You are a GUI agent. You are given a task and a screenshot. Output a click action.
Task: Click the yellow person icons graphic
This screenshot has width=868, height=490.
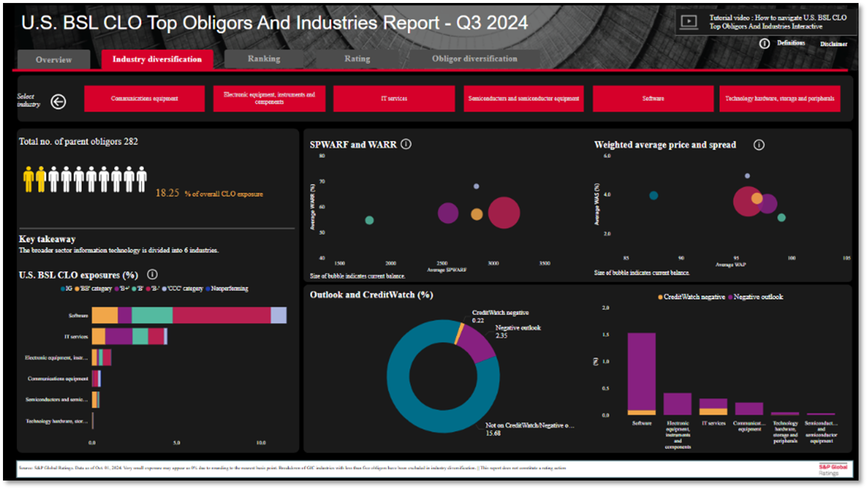click(x=34, y=179)
